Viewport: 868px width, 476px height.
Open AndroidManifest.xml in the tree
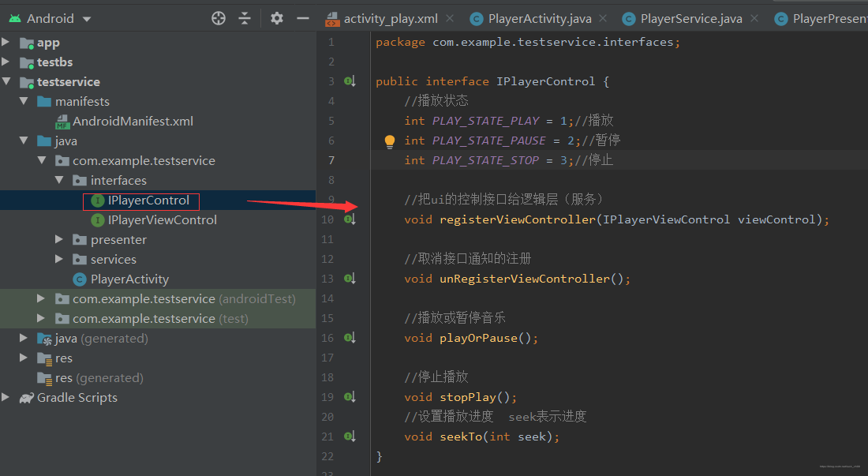(133, 122)
